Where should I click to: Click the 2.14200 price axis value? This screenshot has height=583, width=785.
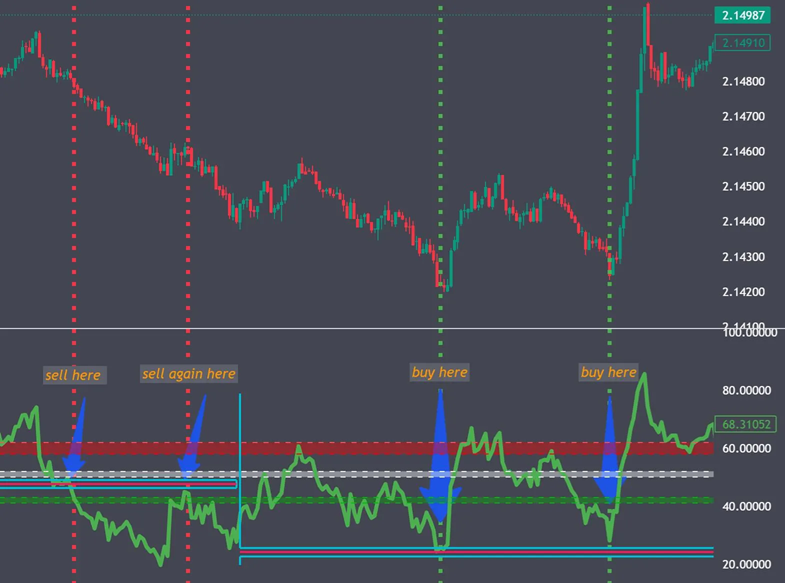(743, 292)
